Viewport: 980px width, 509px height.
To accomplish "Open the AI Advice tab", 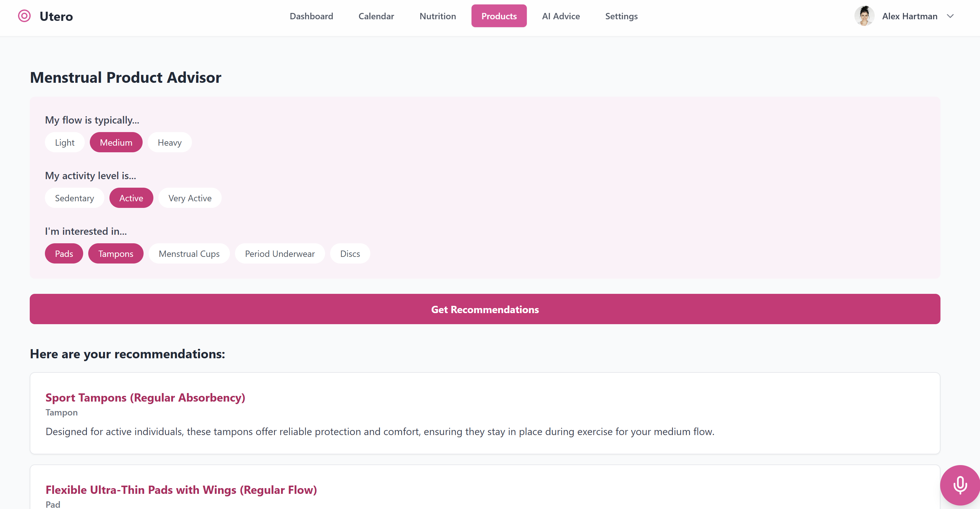I will (x=560, y=16).
